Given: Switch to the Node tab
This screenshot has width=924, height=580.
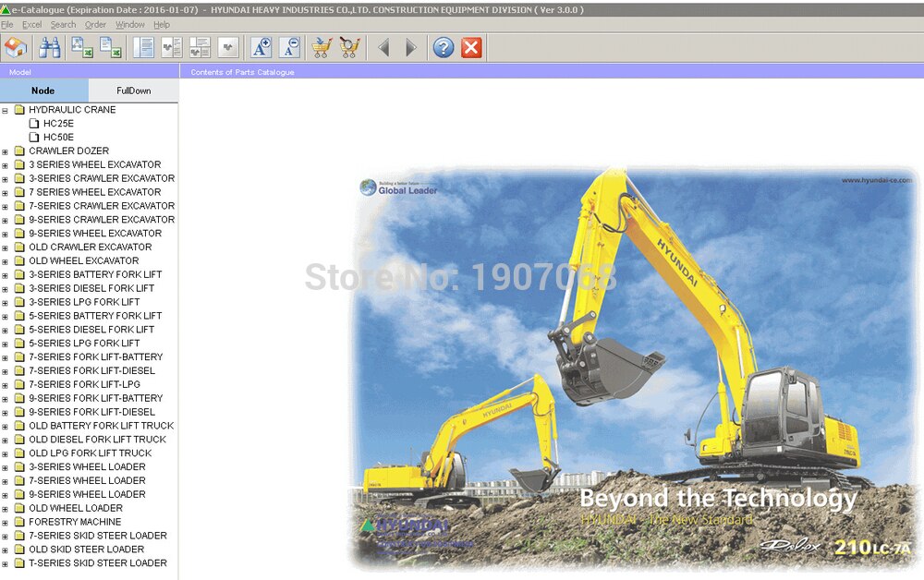Looking at the screenshot, I should [43, 91].
